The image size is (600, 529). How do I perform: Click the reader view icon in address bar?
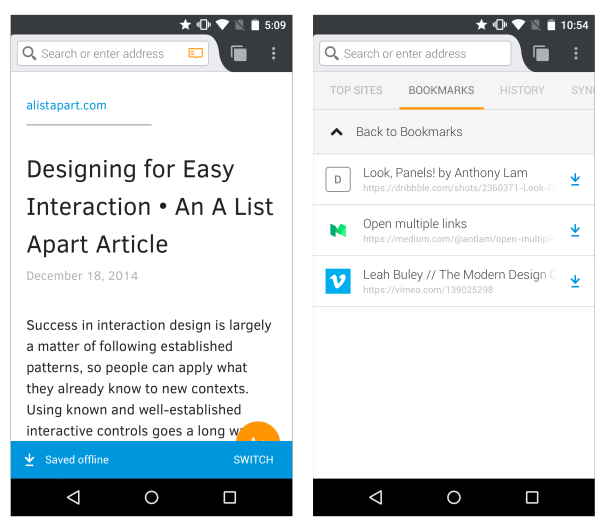(195, 53)
